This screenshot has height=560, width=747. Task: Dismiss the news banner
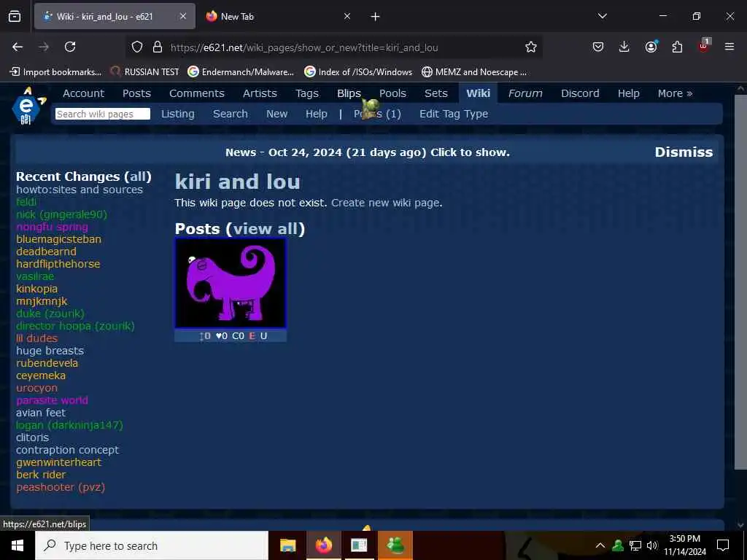(x=684, y=152)
